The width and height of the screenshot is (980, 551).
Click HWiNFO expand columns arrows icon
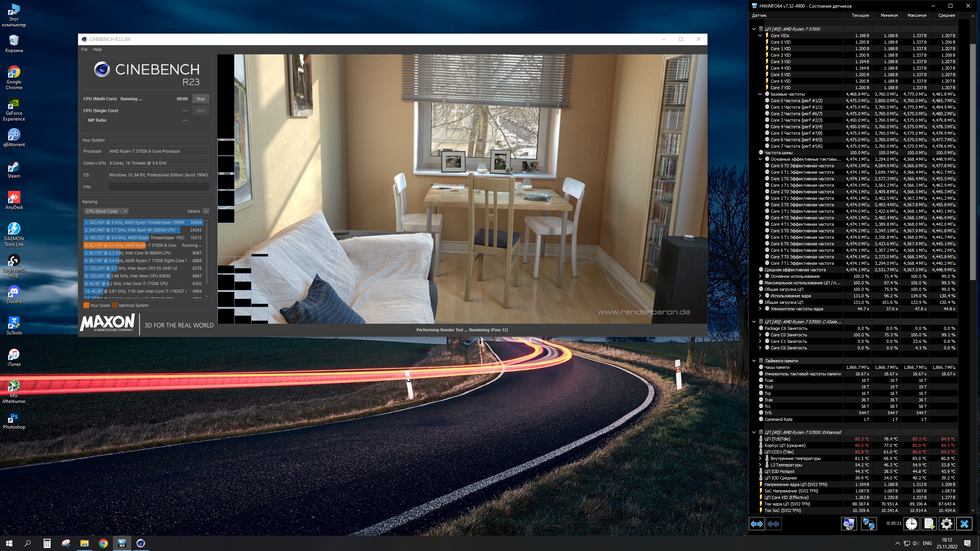pos(756,524)
